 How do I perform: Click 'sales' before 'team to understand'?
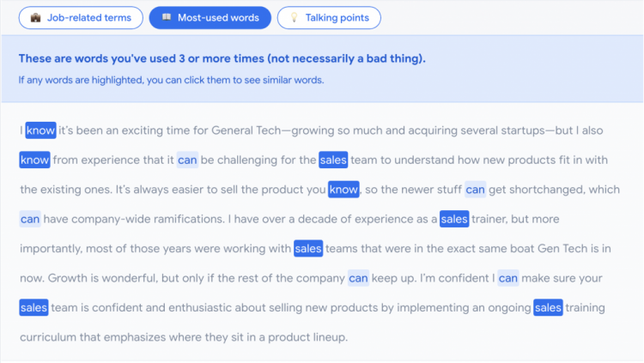coord(333,160)
